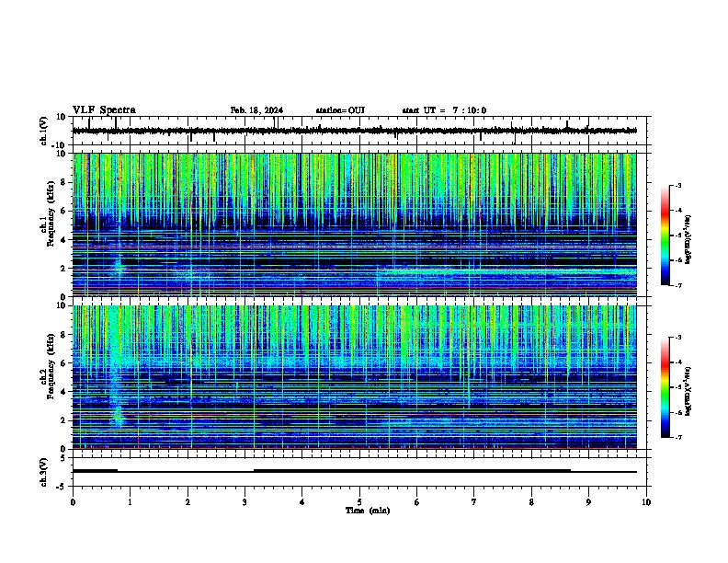This screenshot has height=563, width=728.
Task: Click time axis tick label '1'
Action: click(x=130, y=502)
